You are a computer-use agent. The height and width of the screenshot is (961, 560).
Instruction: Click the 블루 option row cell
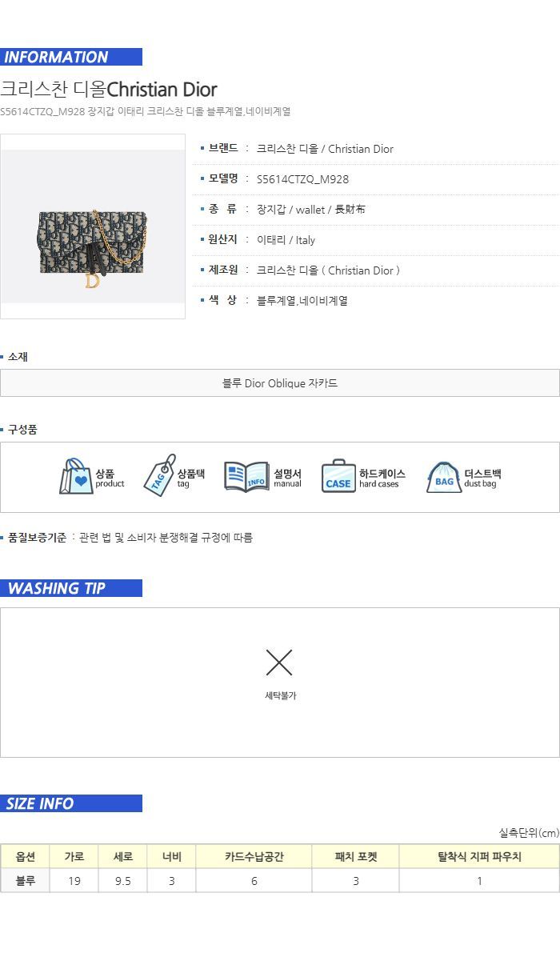tap(25, 881)
